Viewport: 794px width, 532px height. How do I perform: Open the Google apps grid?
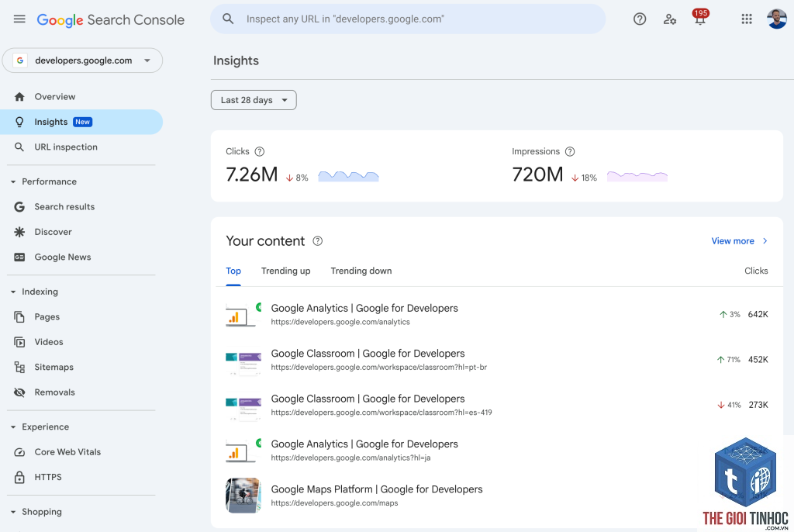[x=747, y=19]
